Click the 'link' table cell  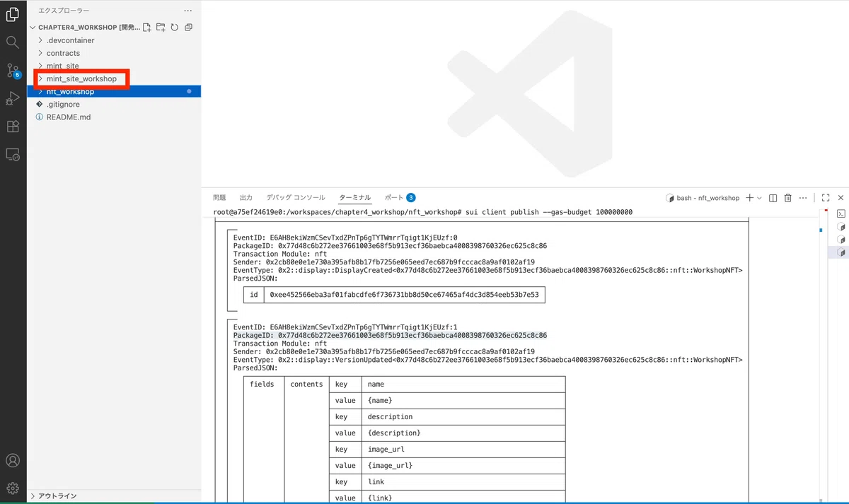[x=463, y=481]
